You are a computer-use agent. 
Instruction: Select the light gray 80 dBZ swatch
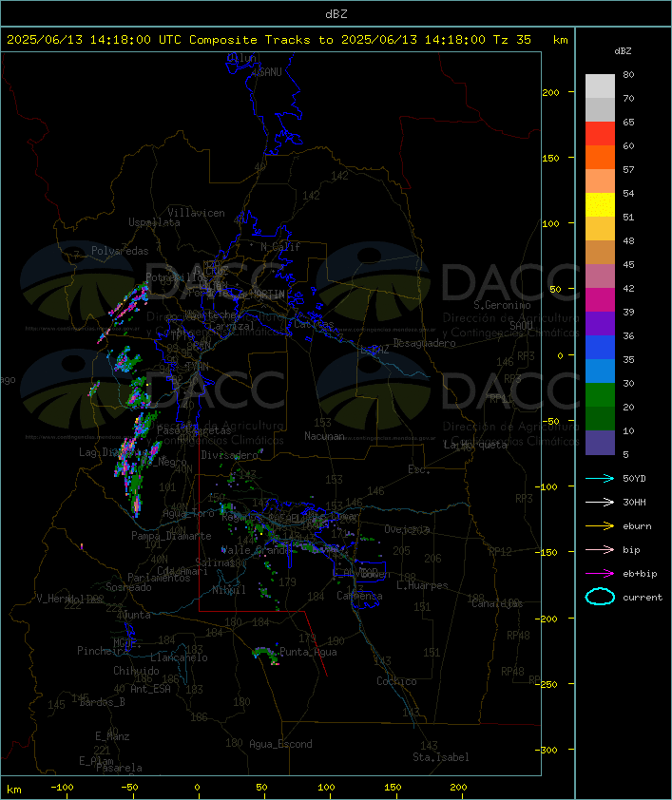tap(600, 86)
